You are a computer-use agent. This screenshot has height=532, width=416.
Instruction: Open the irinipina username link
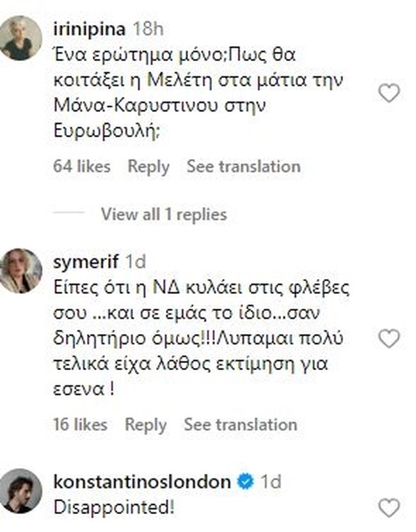click(90, 28)
